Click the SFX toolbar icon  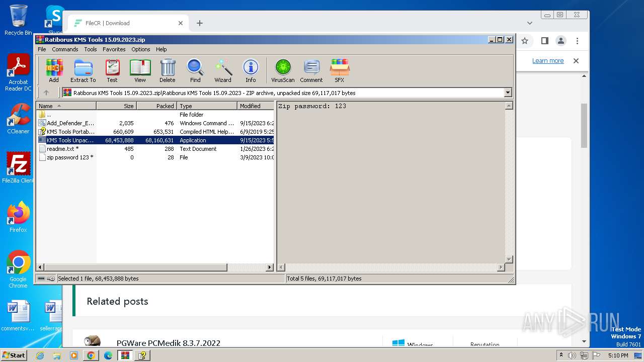pyautogui.click(x=340, y=70)
